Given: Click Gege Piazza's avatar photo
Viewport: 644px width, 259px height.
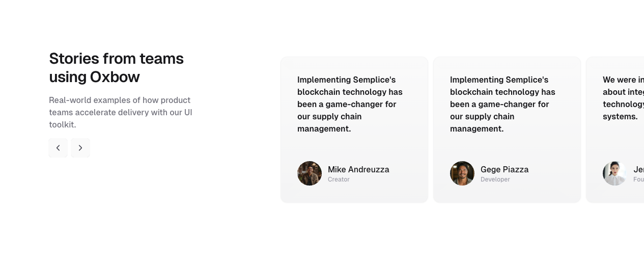Looking at the screenshot, I should 462,173.
